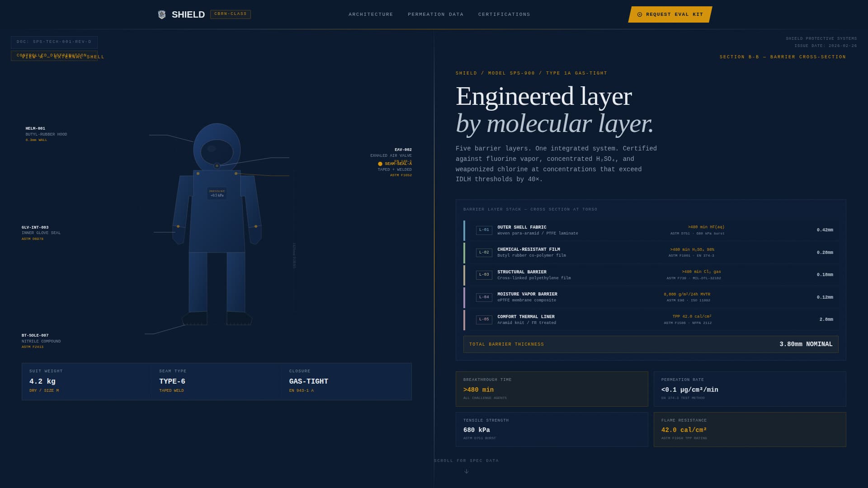
Task: Open the PERMEATION DATA navigation item
Action: [x=435, y=14]
